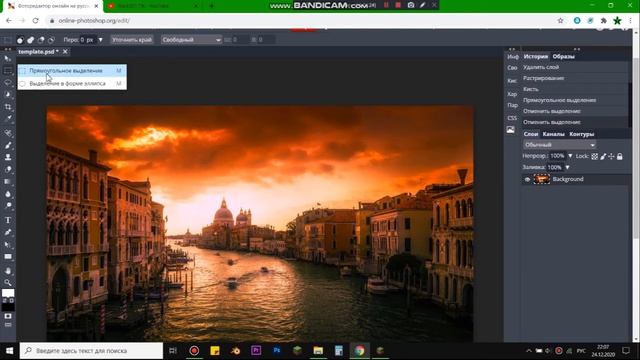Switch to the Каналы tab
This screenshot has width=640, height=360.
pos(553,134)
